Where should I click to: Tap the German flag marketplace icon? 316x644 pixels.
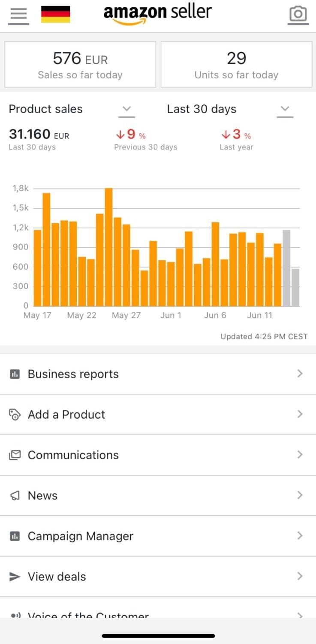[x=55, y=15]
